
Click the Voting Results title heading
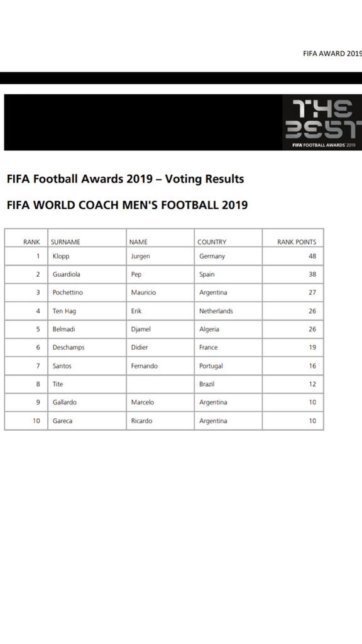[126, 179]
